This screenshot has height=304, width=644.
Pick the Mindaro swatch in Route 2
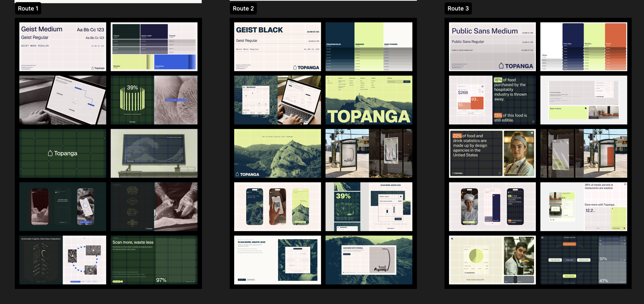coord(369,34)
